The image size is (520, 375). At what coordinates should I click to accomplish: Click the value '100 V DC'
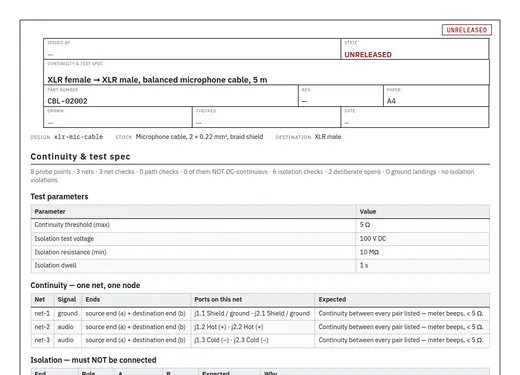click(373, 239)
